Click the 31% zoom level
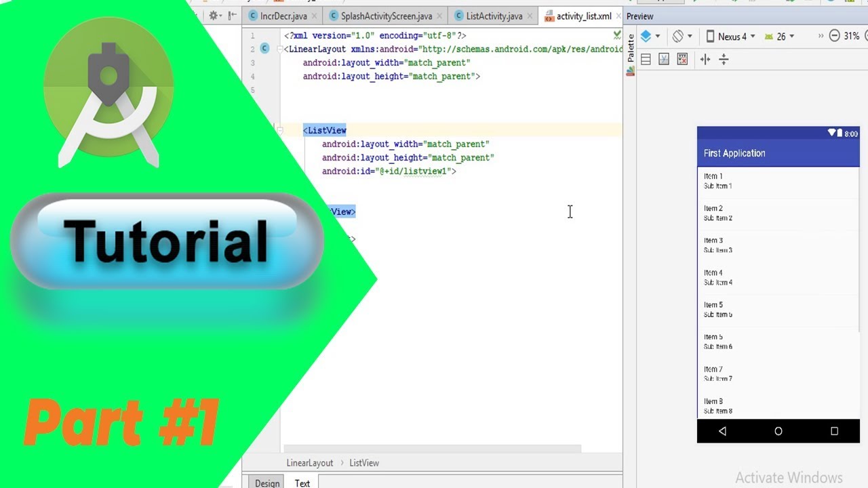 [852, 37]
